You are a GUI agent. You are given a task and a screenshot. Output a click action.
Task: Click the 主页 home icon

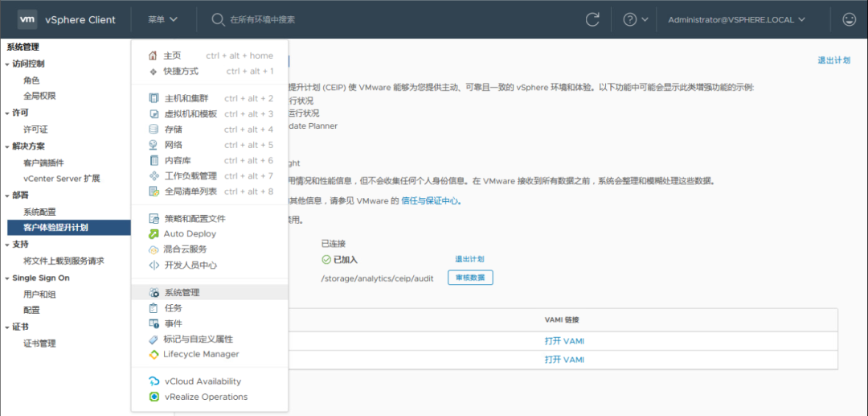[154, 56]
